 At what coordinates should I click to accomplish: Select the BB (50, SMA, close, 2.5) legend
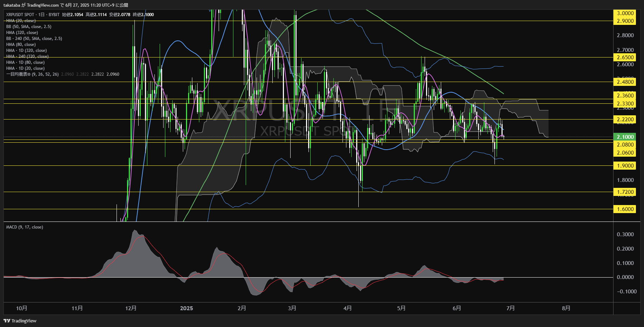(x=29, y=27)
